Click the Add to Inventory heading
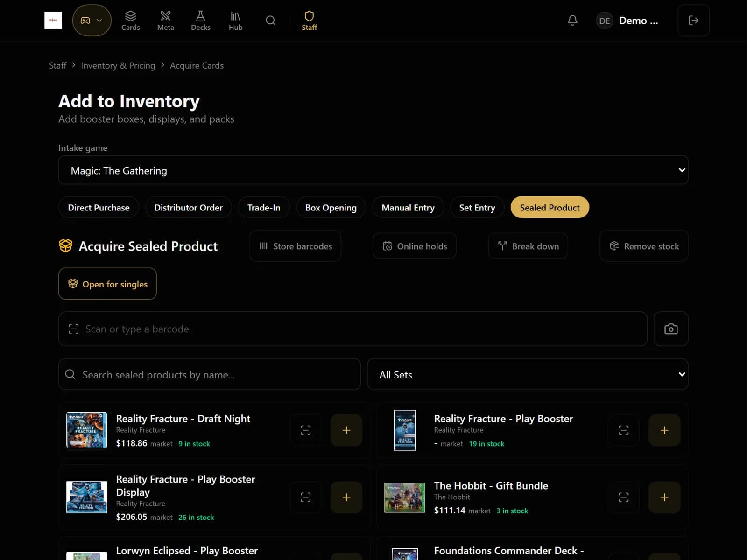Screen dimensions: 747x560 click(129, 101)
